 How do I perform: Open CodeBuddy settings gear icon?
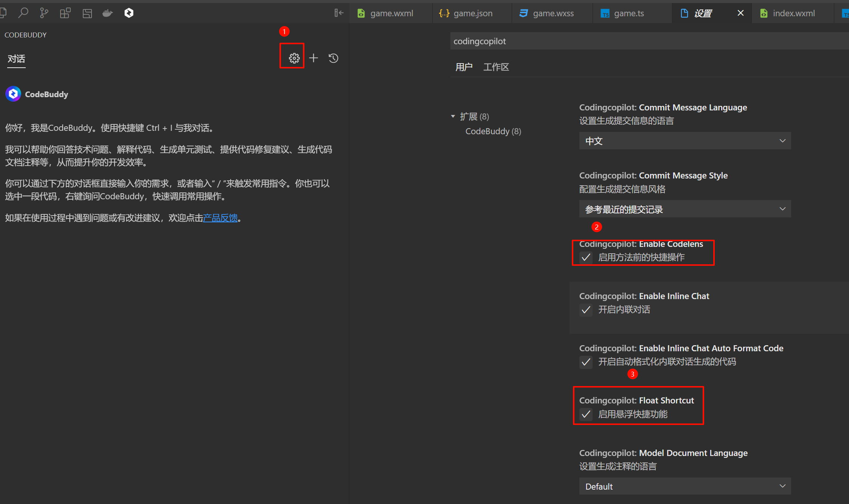coord(294,58)
